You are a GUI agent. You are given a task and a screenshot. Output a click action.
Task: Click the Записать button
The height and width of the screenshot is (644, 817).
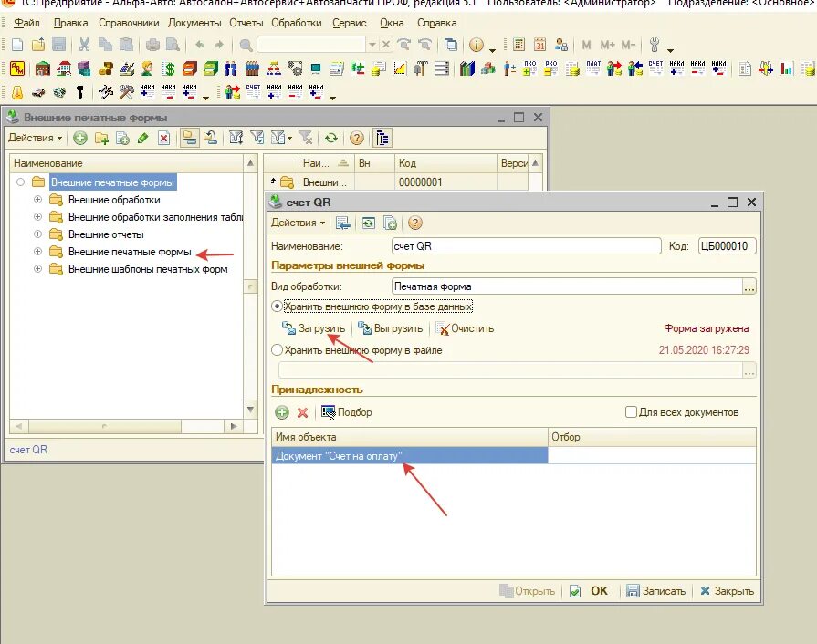(x=656, y=591)
